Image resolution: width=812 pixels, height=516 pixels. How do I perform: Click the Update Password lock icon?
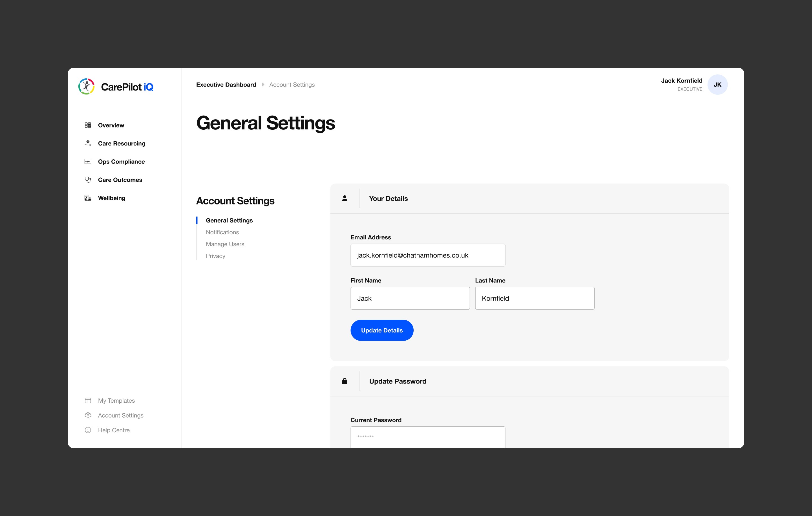coord(345,382)
